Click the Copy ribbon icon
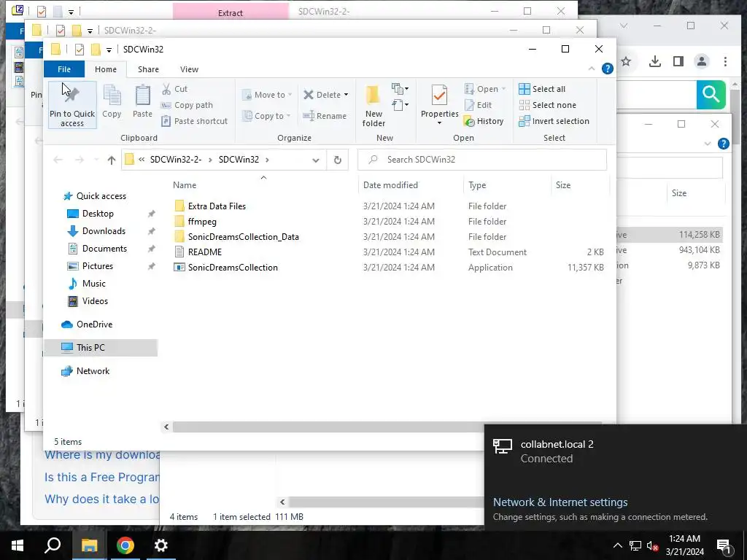Image resolution: width=747 pixels, height=560 pixels. click(x=112, y=101)
